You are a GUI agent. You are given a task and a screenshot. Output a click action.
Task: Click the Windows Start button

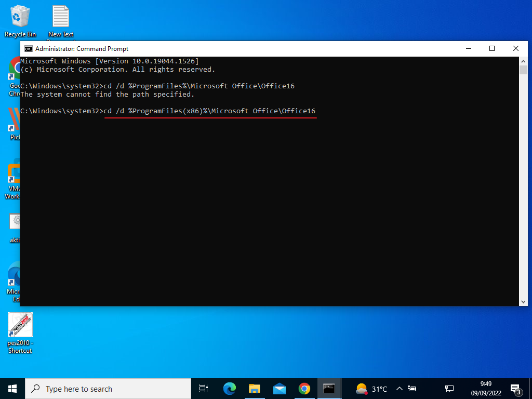click(x=12, y=389)
